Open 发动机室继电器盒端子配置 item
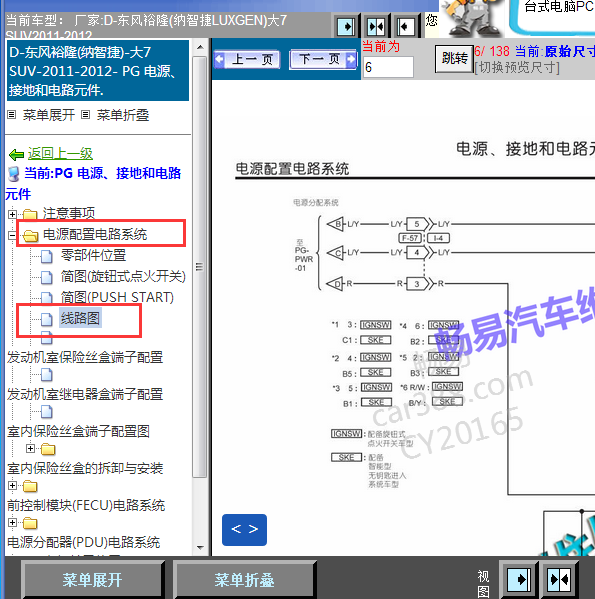The height and width of the screenshot is (599, 595). pos(85,394)
